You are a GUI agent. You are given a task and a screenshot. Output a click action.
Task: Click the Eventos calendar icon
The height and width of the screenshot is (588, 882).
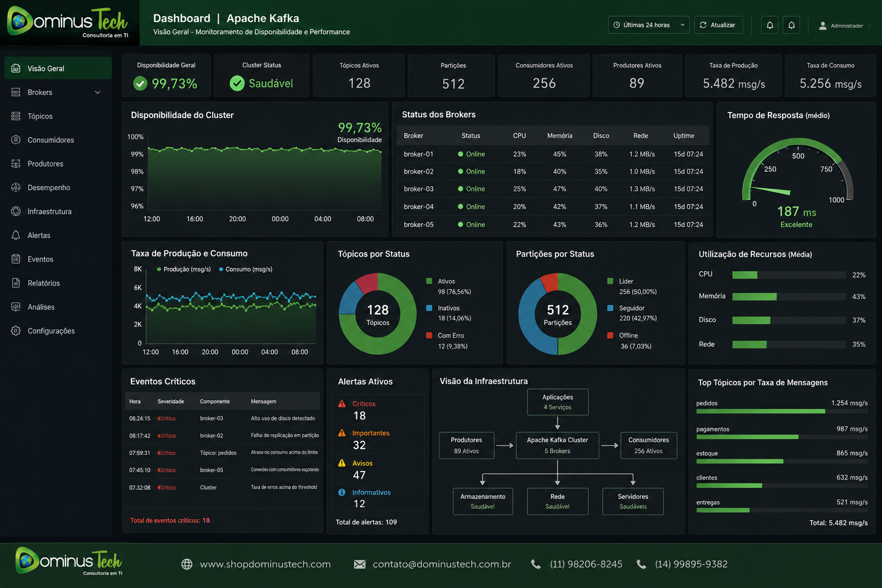click(16, 259)
